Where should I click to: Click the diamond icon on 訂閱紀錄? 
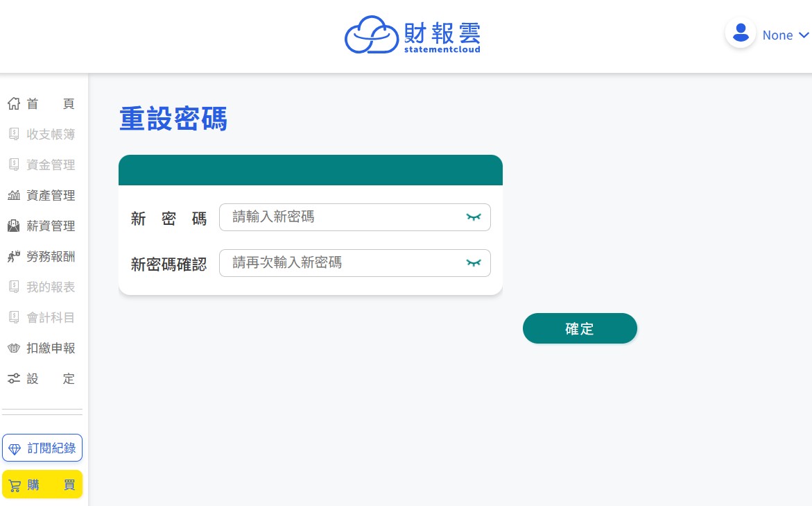(15, 449)
